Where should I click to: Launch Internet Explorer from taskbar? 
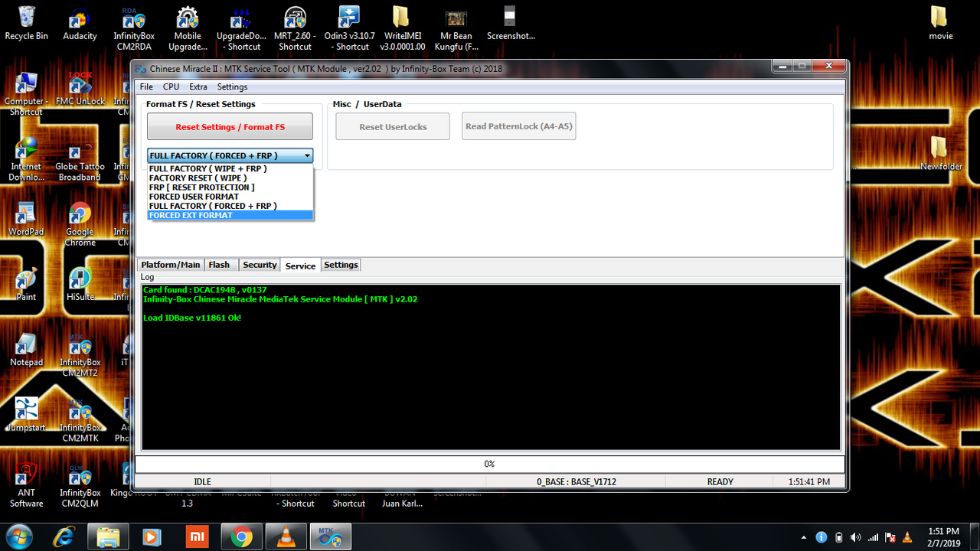(x=64, y=536)
